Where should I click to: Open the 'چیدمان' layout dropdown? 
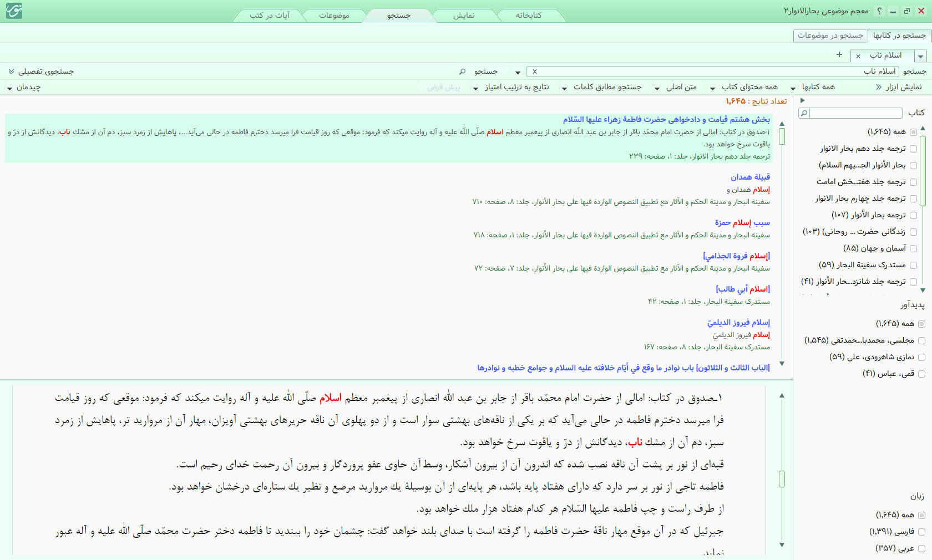(x=24, y=87)
